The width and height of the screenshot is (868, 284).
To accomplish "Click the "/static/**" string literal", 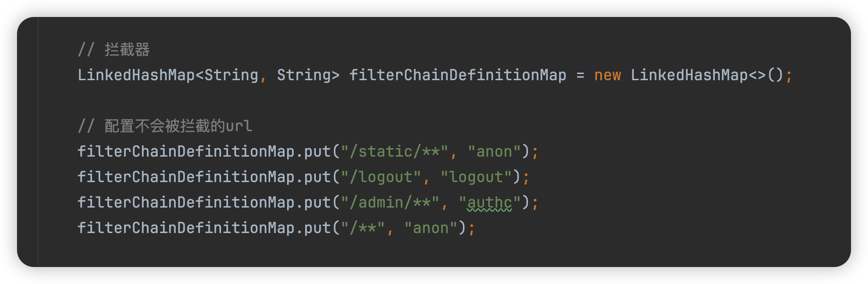I will [x=394, y=151].
